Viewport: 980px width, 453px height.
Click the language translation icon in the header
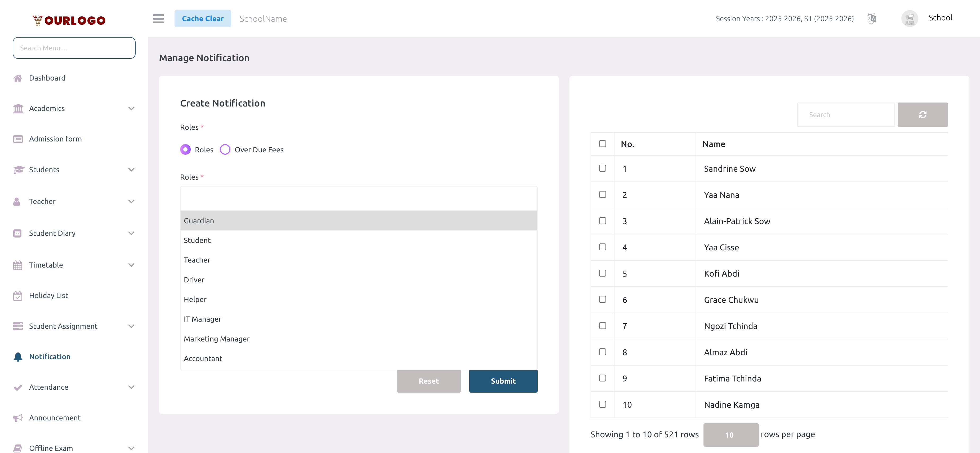(871, 18)
